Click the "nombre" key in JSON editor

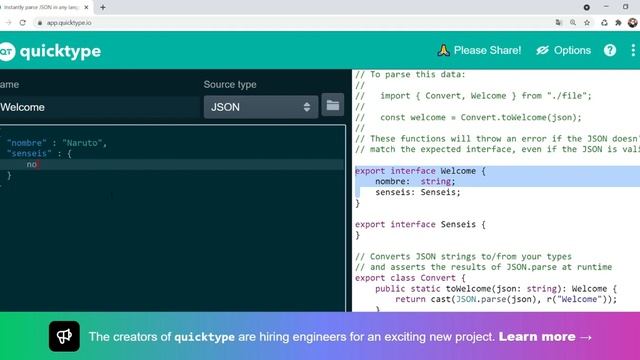coord(27,143)
